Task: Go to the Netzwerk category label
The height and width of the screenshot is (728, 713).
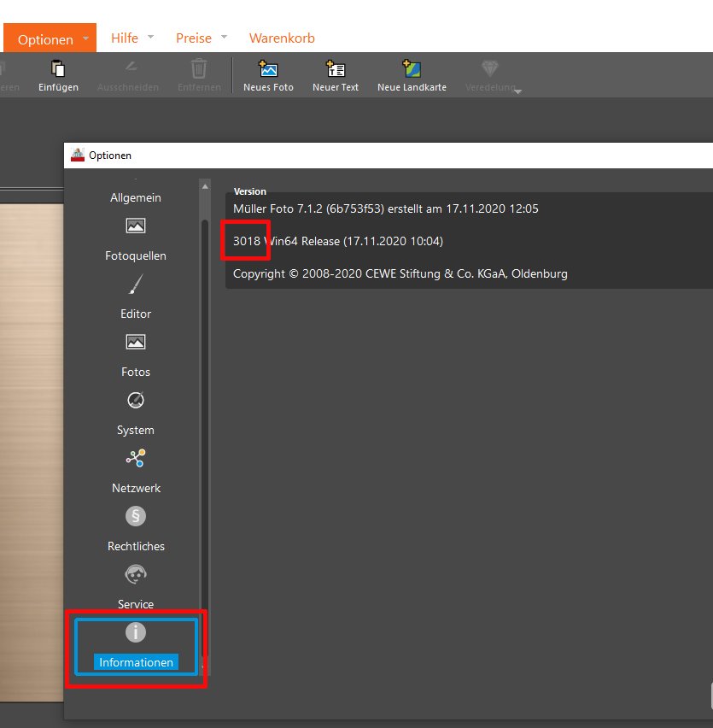Action: (136, 488)
